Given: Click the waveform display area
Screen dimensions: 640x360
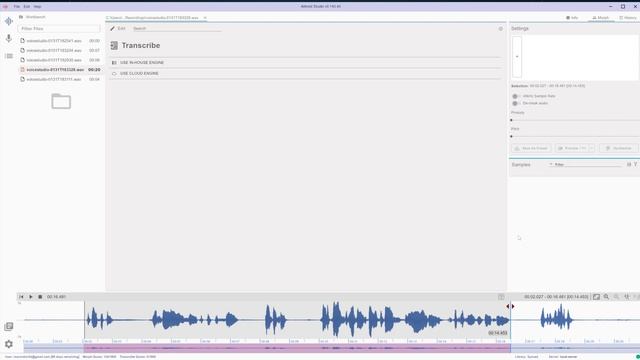Looking at the screenshot, I should (331, 320).
